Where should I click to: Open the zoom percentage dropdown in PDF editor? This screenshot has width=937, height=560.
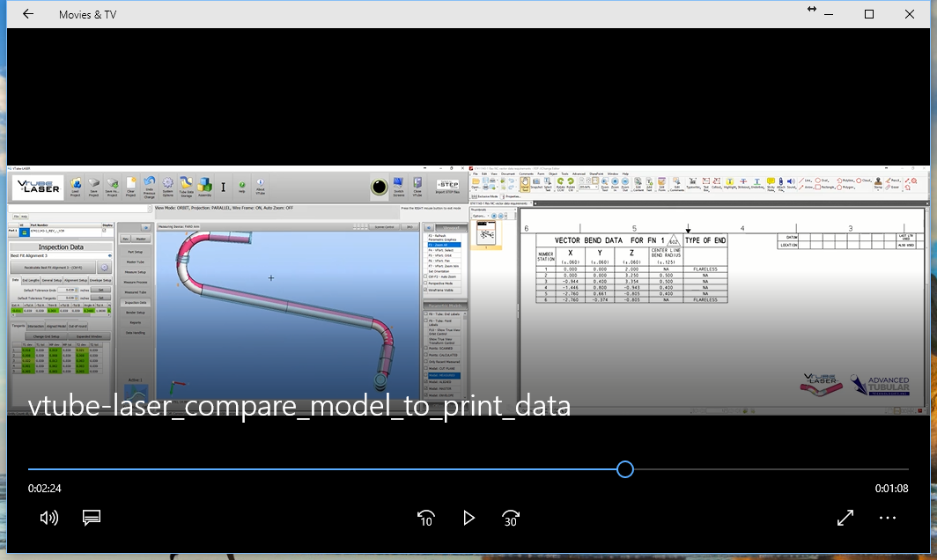coord(596,187)
